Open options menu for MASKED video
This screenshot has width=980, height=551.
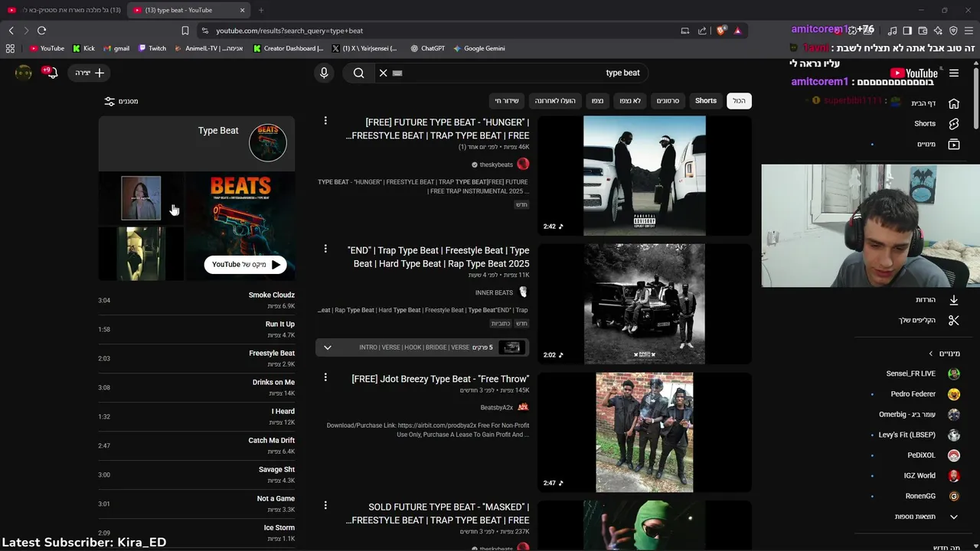point(325,505)
